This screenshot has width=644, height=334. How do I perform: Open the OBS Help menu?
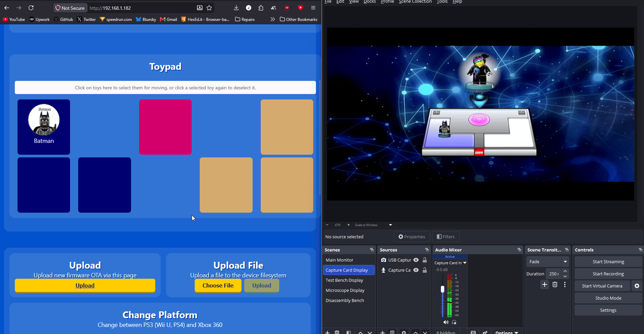point(457,2)
